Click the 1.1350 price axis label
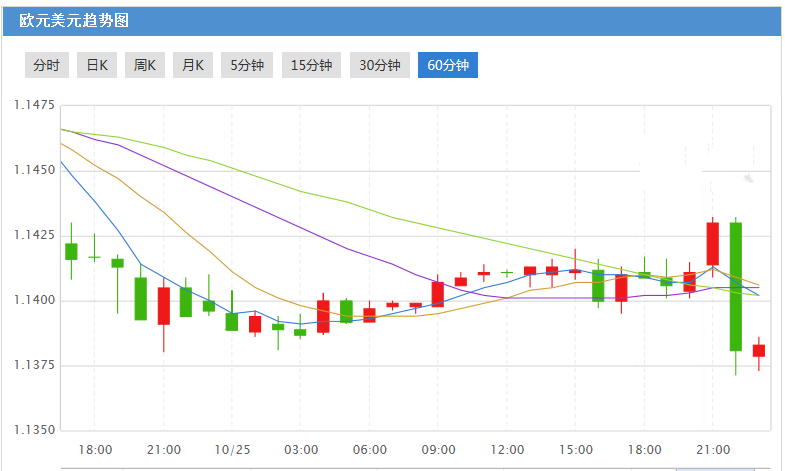The width and height of the screenshot is (785, 471). [x=32, y=430]
